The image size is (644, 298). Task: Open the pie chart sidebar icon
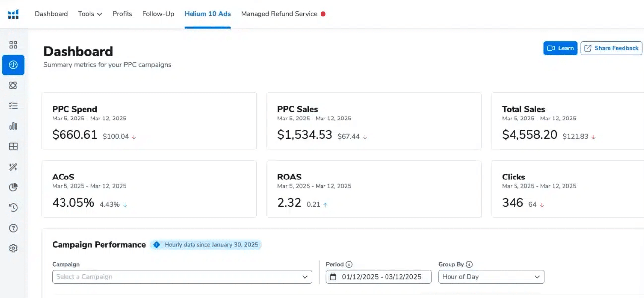(13, 187)
